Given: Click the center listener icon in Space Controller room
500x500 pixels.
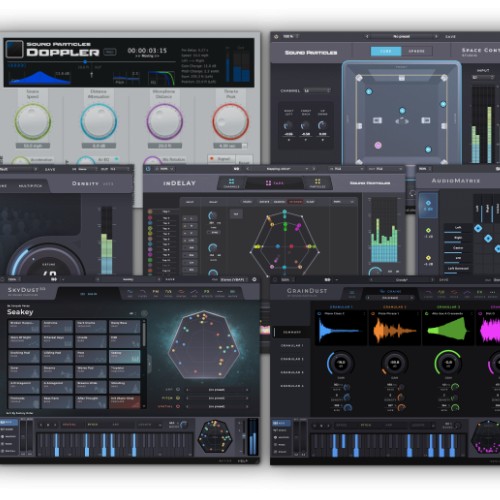Looking at the screenshot, I should (x=402, y=121).
